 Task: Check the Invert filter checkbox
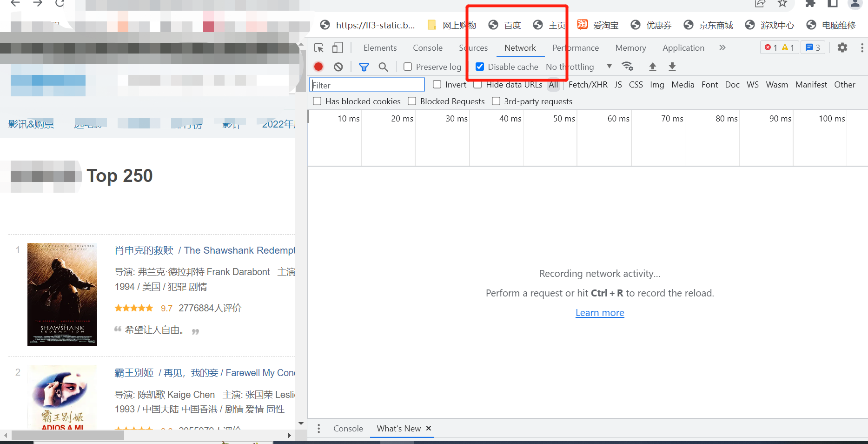tap(437, 84)
